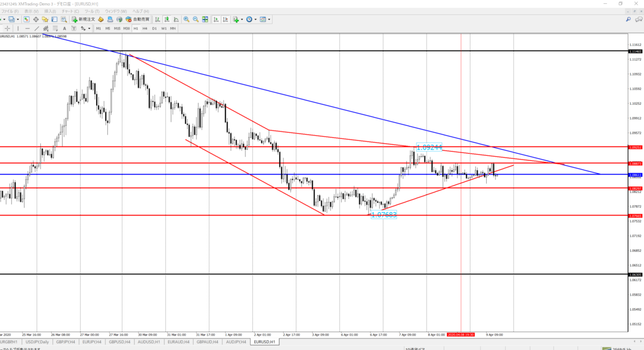Switch to the EURJPY,H4 chart tab
Viewport: 644px width, 350px height.
pyautogui.click(x=92, y=341)
